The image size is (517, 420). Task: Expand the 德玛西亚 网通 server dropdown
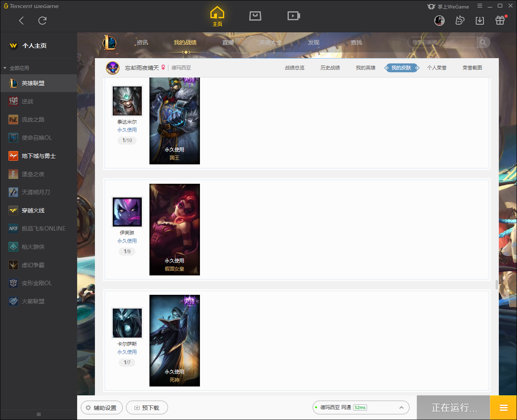[361, 407]
